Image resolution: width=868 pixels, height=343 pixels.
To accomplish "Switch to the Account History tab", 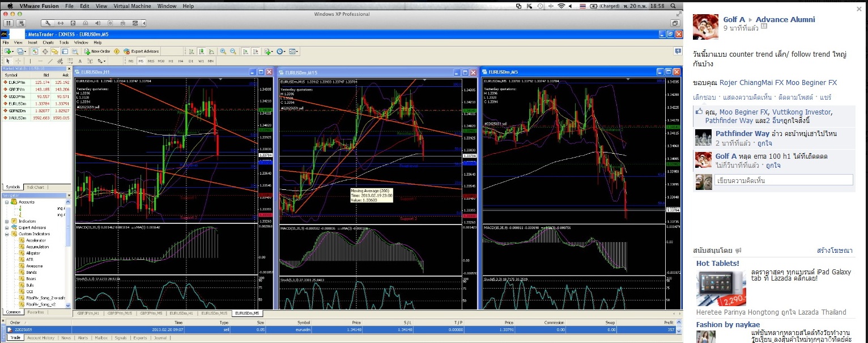I will pos(41,337).
